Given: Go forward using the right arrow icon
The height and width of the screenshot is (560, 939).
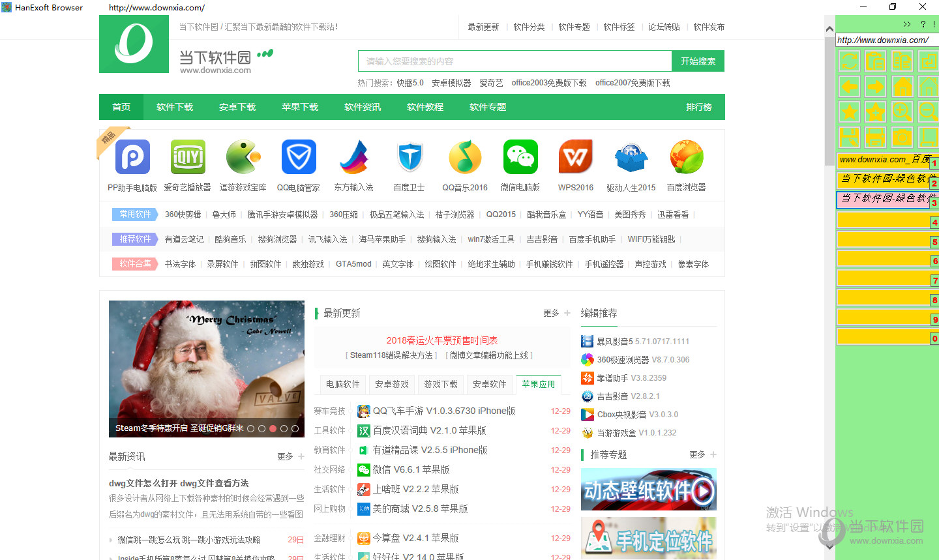Looking at the screenshot, I should coord(875,85).
